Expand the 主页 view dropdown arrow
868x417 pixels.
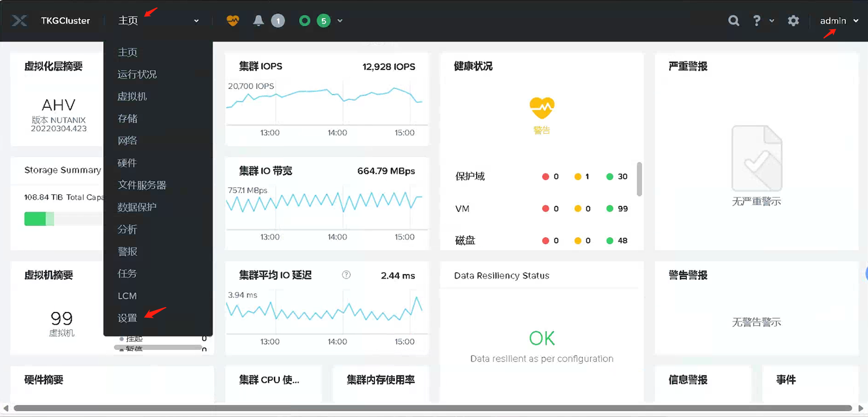pos(196,21)
